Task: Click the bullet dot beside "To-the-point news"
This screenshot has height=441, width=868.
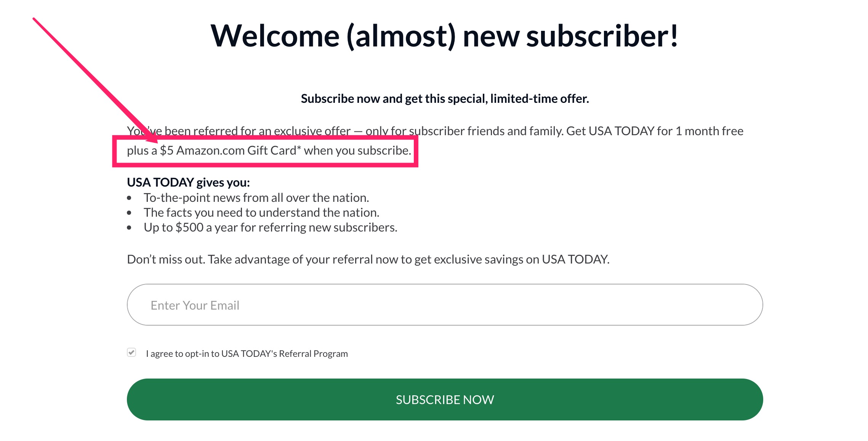Action: point(129,198)
